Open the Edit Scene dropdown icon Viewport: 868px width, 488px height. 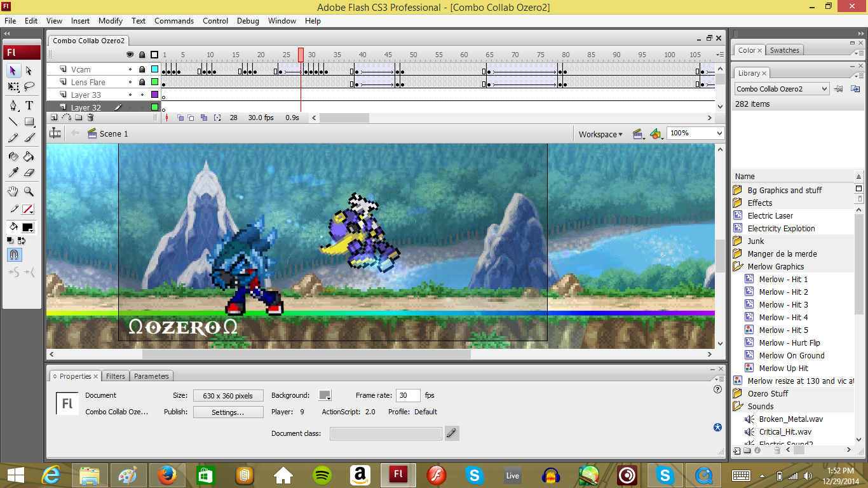(639, 134)
